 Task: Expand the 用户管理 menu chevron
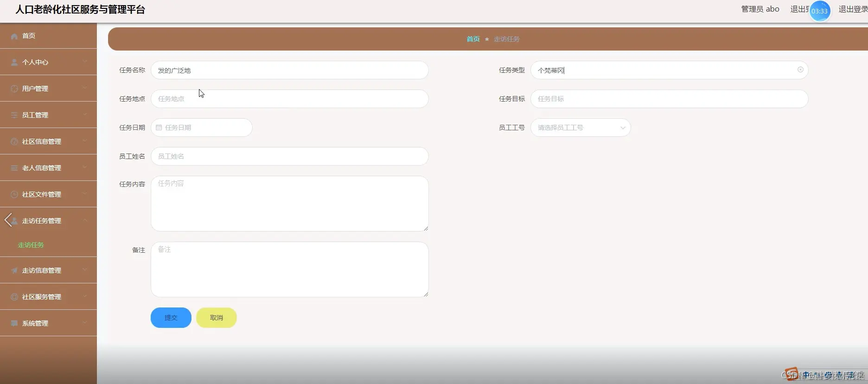click(85, 88)
